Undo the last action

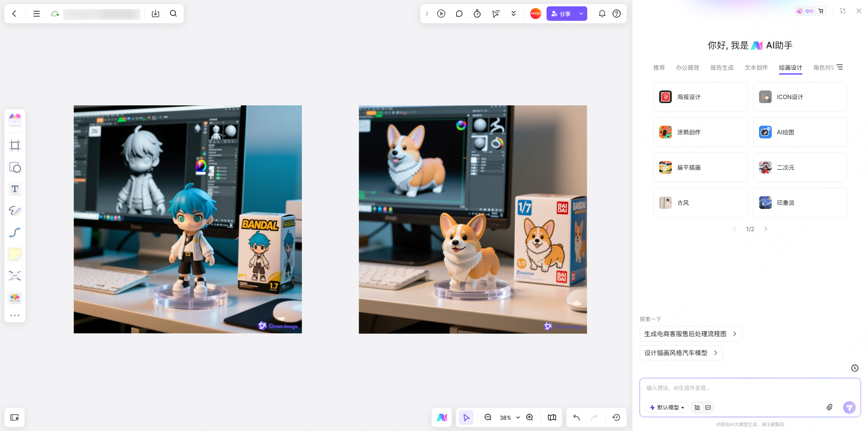pyautogui.click(x=576, y=417)
